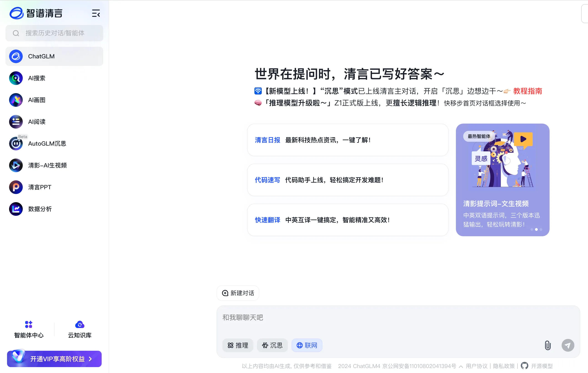This screenshot has width=588, height=373.
Task: Open the 开源模型 link
Action: pyautogui.click(x=542, y=366)
